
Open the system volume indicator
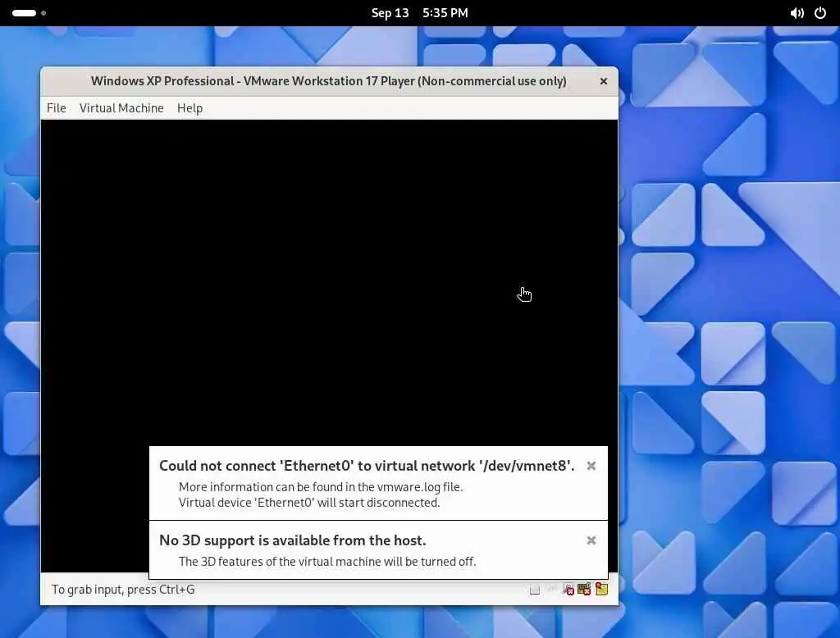point(797,13)
